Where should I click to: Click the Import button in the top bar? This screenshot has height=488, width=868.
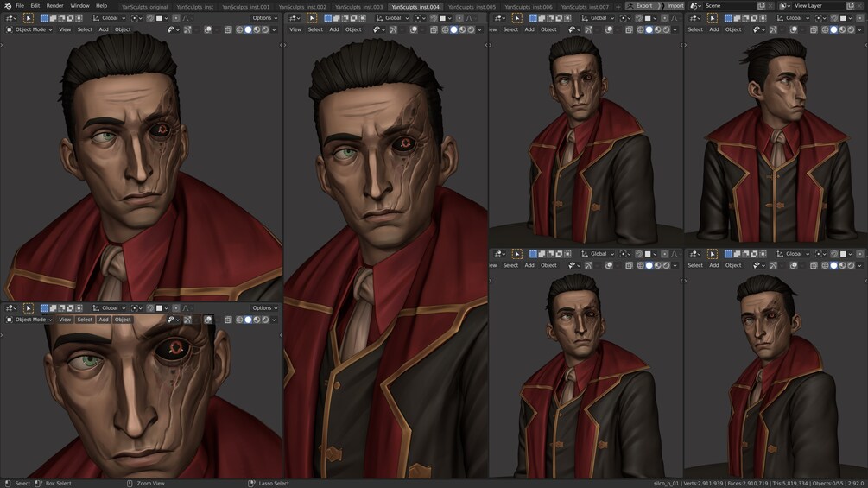point(672,5)
